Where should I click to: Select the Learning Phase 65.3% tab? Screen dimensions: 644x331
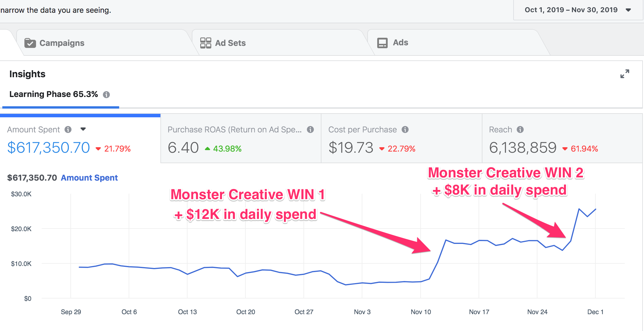click(53, 94)
